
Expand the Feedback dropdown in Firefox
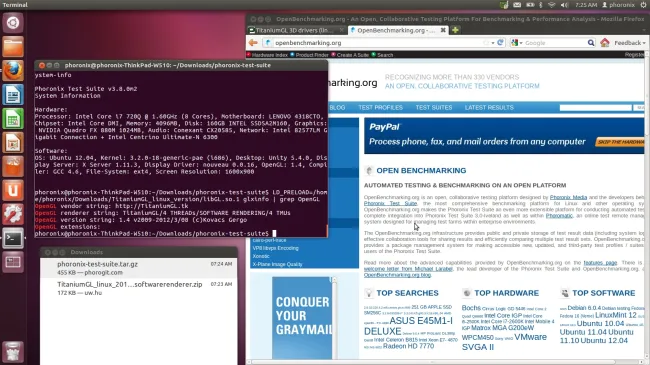[630, 43]
